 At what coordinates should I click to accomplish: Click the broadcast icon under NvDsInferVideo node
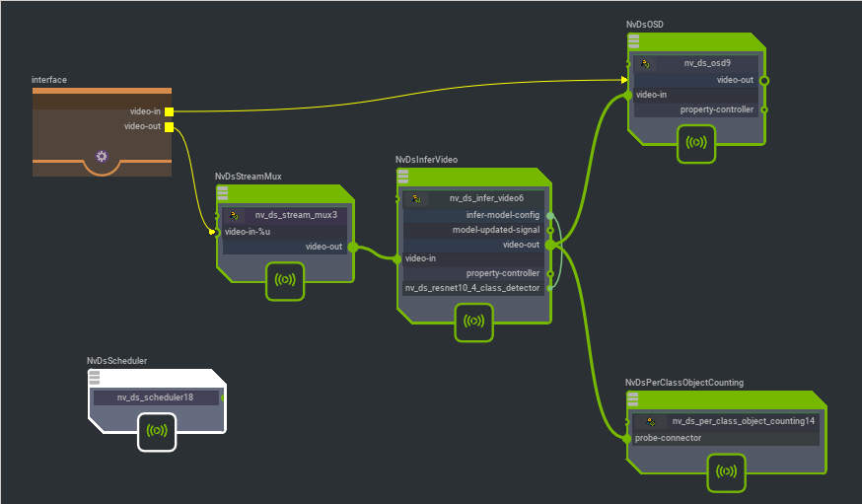pyautogui.click(x=473, y=322)
